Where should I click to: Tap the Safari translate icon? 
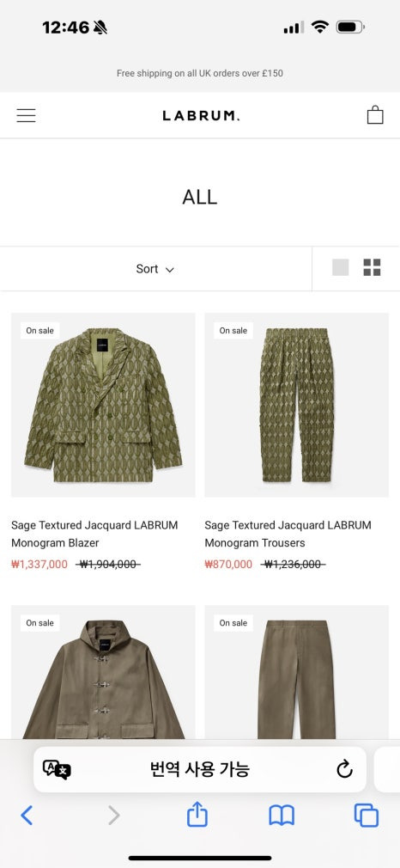(57, 769)
